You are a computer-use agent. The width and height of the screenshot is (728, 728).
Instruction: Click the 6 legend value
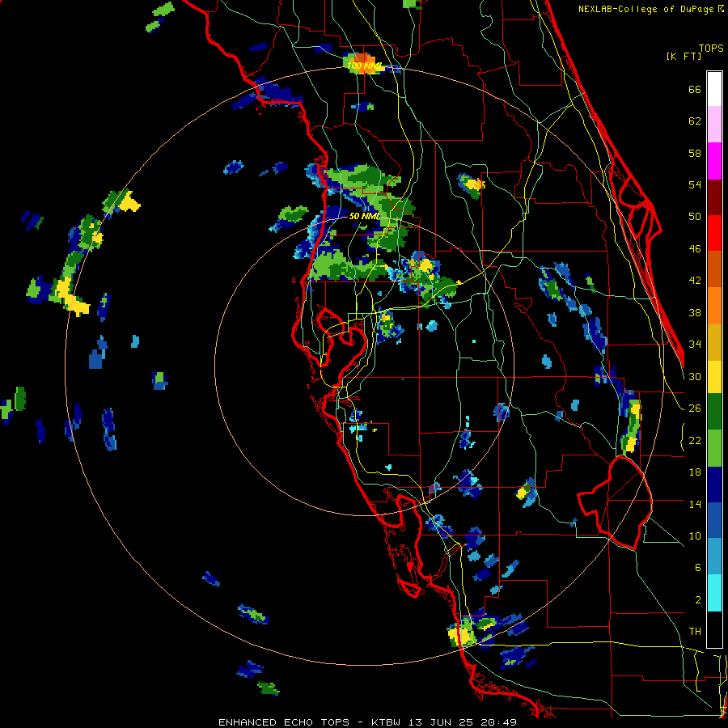pyautogui.click(x=697, y=568)
